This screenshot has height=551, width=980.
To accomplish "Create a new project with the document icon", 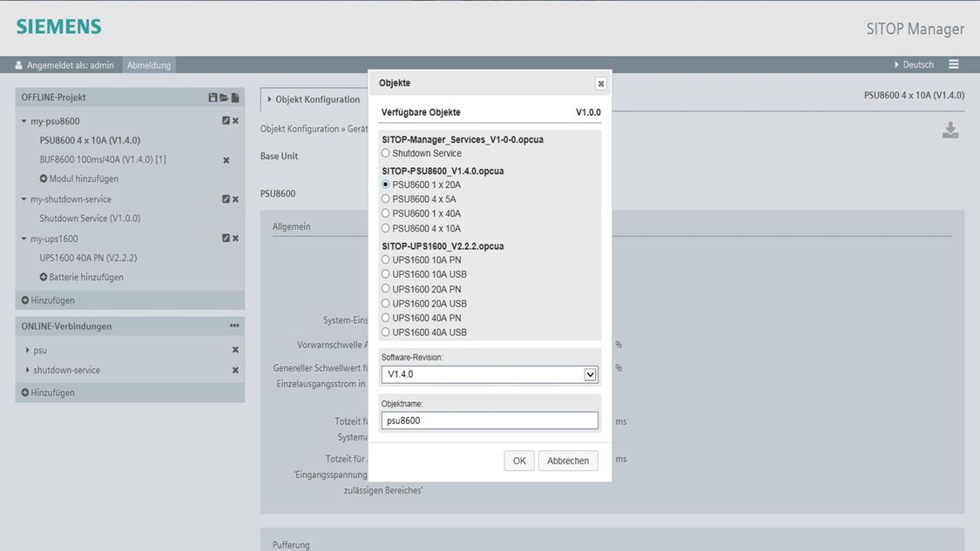I will pos(235,97).
